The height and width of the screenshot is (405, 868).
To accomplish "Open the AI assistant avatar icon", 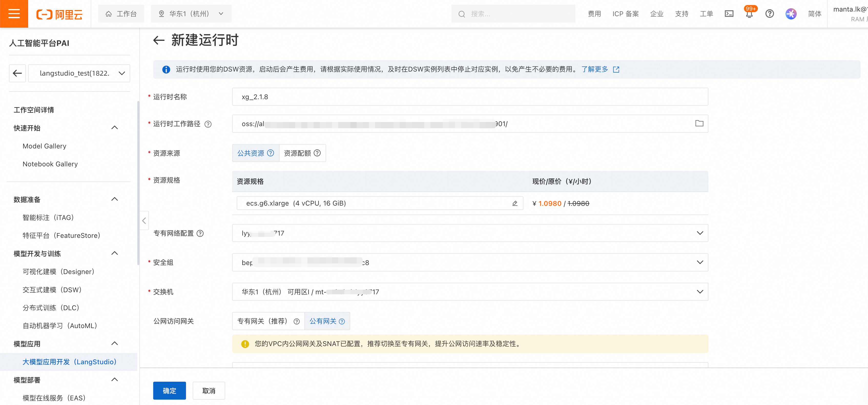I will [x=791, y=14].
